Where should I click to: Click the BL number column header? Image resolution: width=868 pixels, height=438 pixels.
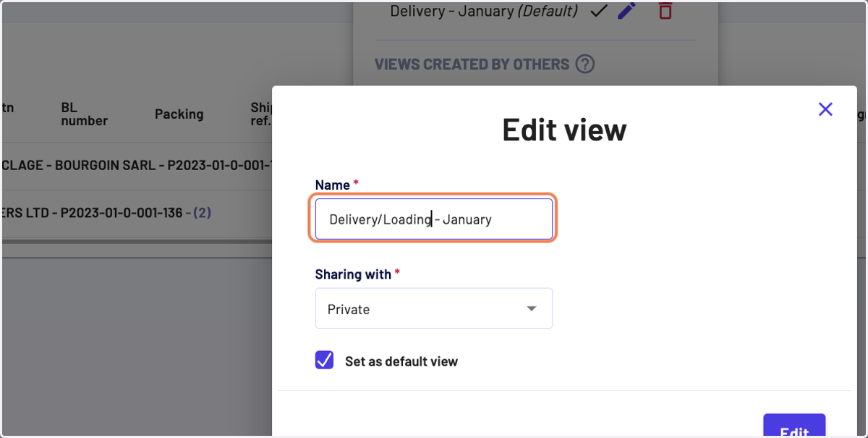(x=85, y=114)
